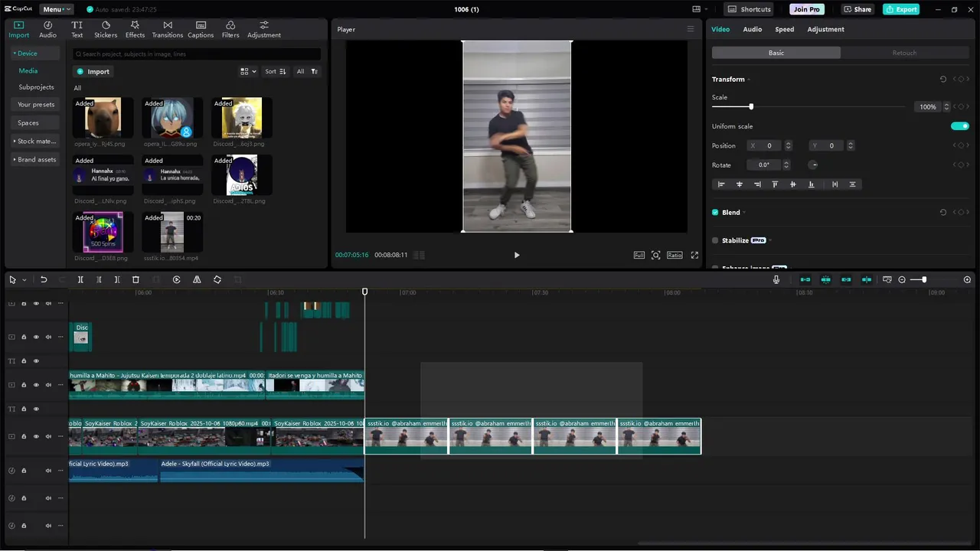
Task: Select Subprojects in the media sidebar
Action: [x=37, y=87]
